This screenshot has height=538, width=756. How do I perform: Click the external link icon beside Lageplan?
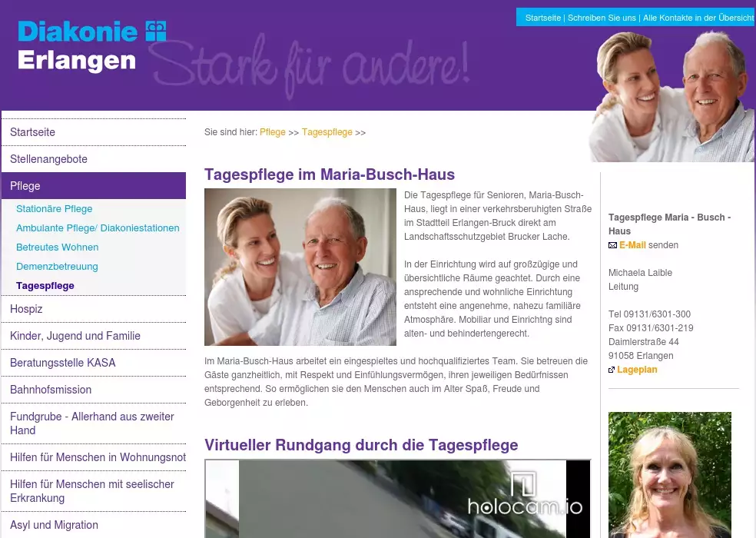(x=612, y=370)
